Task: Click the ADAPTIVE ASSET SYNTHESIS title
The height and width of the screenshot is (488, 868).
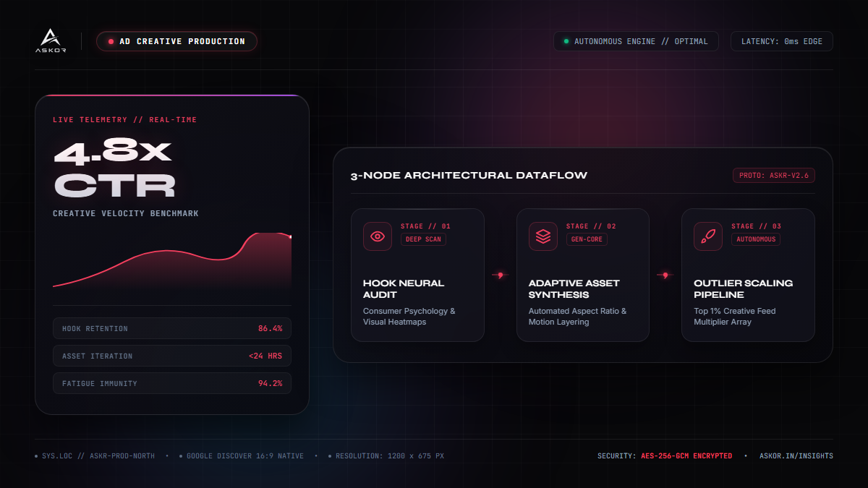Action: pos(574,288)
